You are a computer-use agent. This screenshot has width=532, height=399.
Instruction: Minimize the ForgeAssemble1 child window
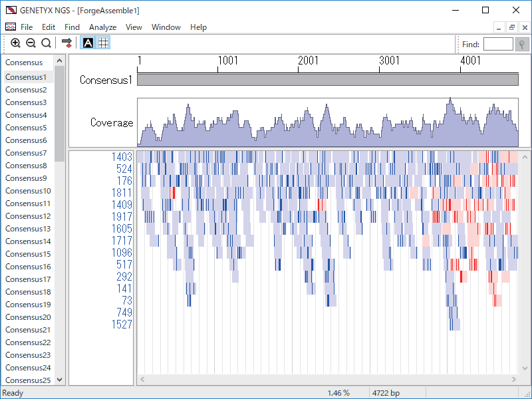tap(499, 27)
